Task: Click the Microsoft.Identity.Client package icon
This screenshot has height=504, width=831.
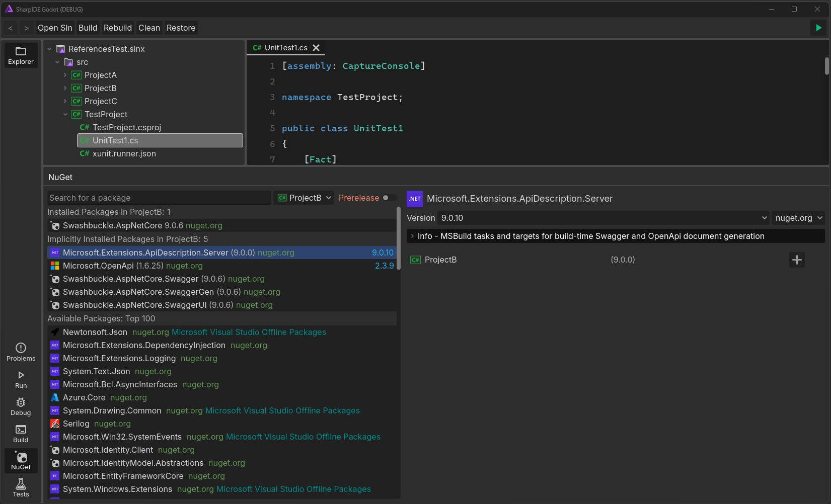Action: [55, 450]
